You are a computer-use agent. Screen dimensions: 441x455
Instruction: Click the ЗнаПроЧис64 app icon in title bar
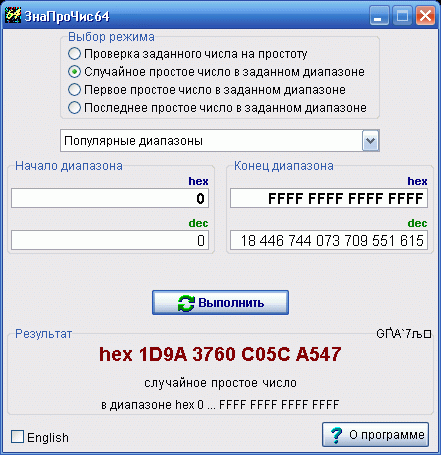coord(13,15)
